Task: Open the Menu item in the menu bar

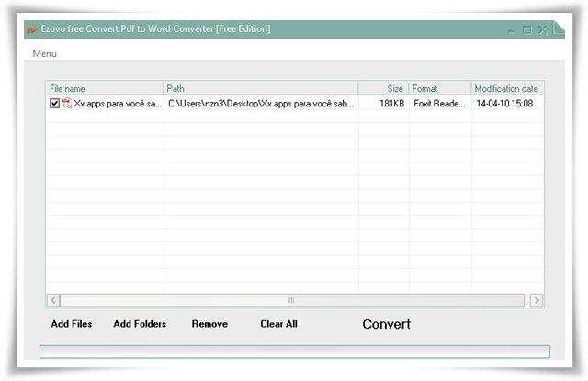Action: pyautogui.click(x=45, y=53)
